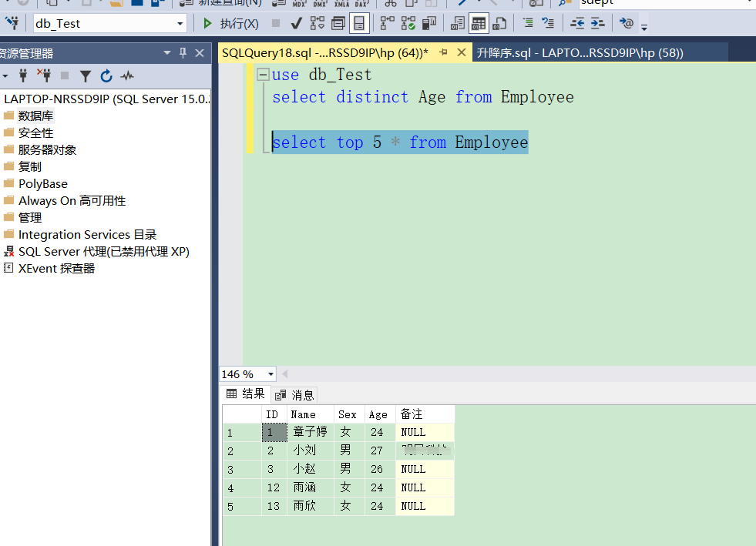Image resolution: width=756 pixels, height=546 pixels.
Task: Select the 服务器对象 folder
Action: (x=47, y=150)
